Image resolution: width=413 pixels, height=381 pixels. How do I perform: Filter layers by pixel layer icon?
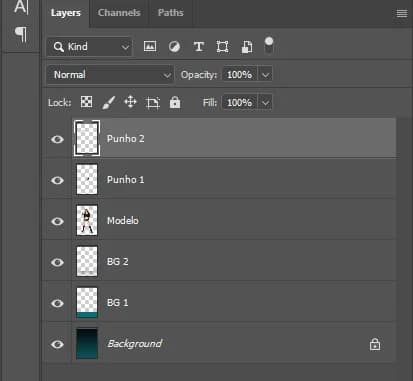click(x=150, y=46)
